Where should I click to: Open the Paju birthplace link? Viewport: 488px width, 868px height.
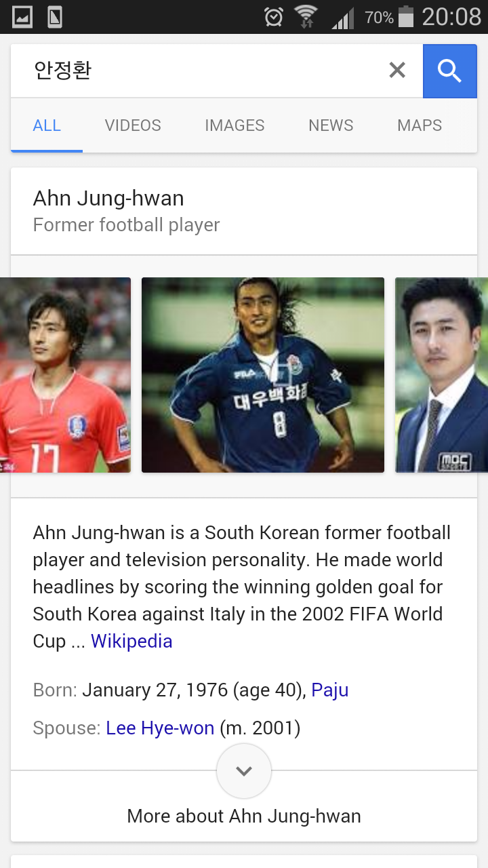(x=330, y=690)
